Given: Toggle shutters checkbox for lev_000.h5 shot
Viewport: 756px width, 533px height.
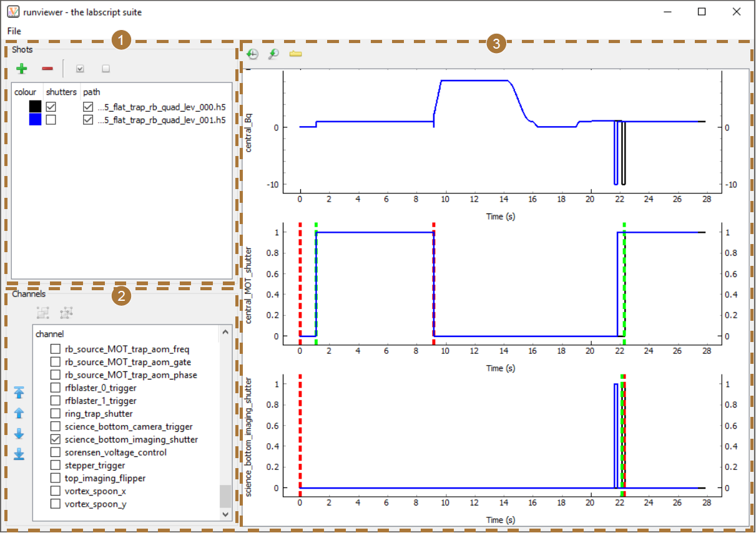Looking at the screenshot, I should 51,107.
